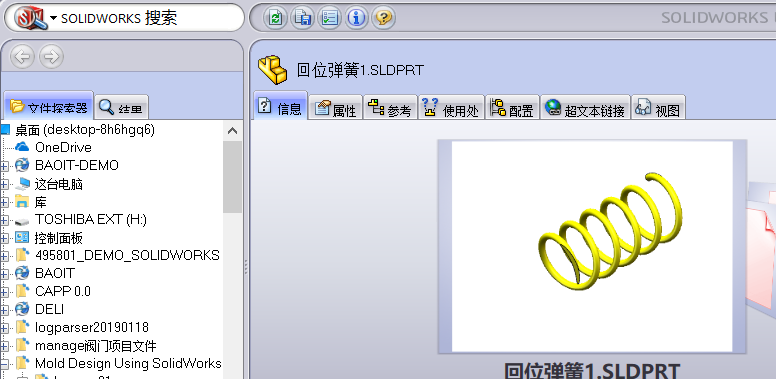This screenshot has width=776, height=379.
Task: Expand the TOSHIBA EXT (H:) node
Action: tap(4, 220)
